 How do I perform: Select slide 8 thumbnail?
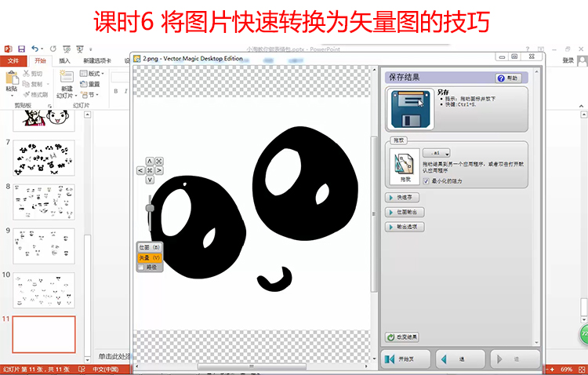pos(44,202)
